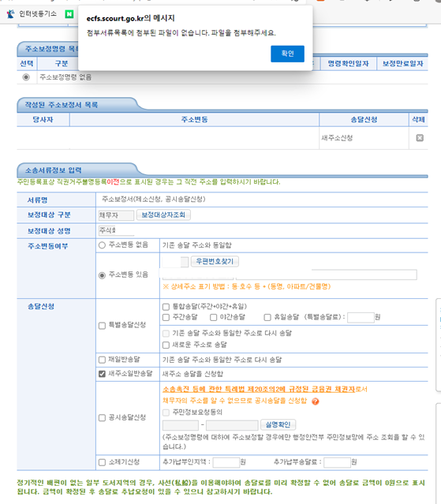The height and width of the screenshot is (504, 441).
Task: Click the 보정만료일자 column header
Action: (x=402, y=64)
